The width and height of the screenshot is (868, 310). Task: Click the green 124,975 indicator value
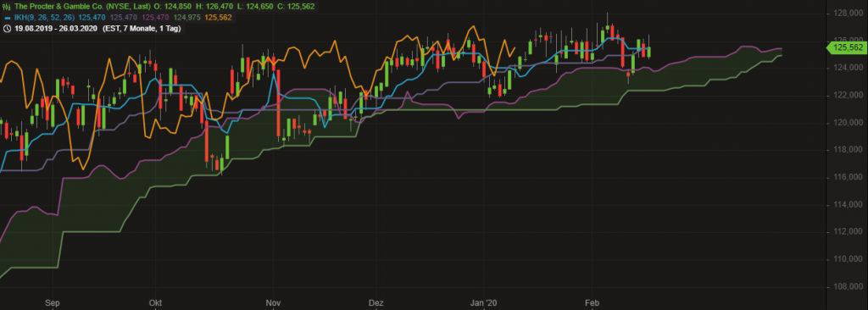(187, 18)
